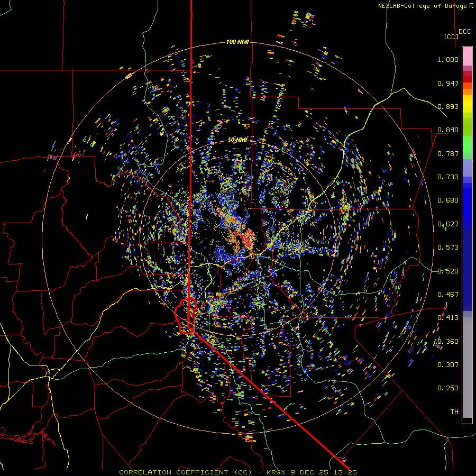Click the TH threshold label
Viewport: 476px width, 476px height.
[454, 412]
